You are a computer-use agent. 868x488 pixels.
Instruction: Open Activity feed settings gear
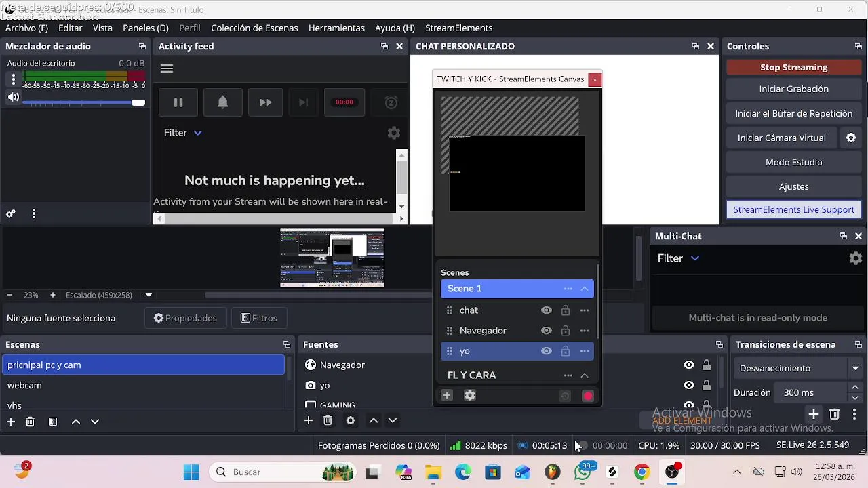tap(394, 133)
